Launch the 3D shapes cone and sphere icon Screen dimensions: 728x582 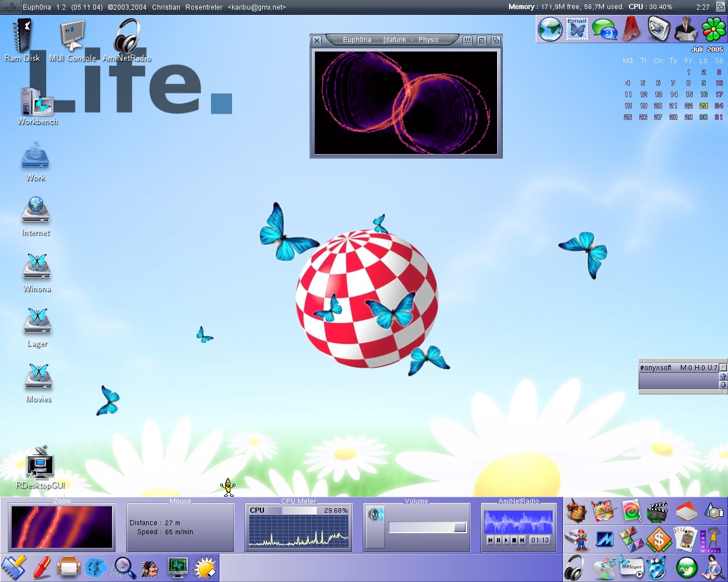coord(713,511)
